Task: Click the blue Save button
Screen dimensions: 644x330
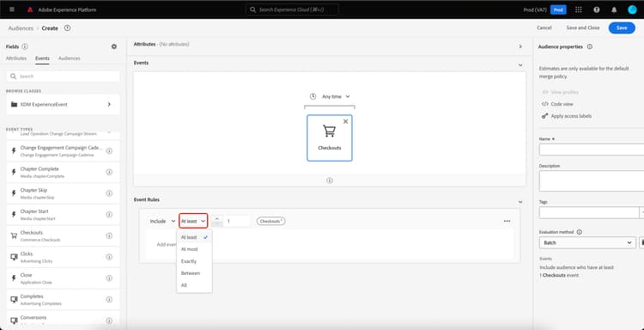Action: click(x=622, y=28)
